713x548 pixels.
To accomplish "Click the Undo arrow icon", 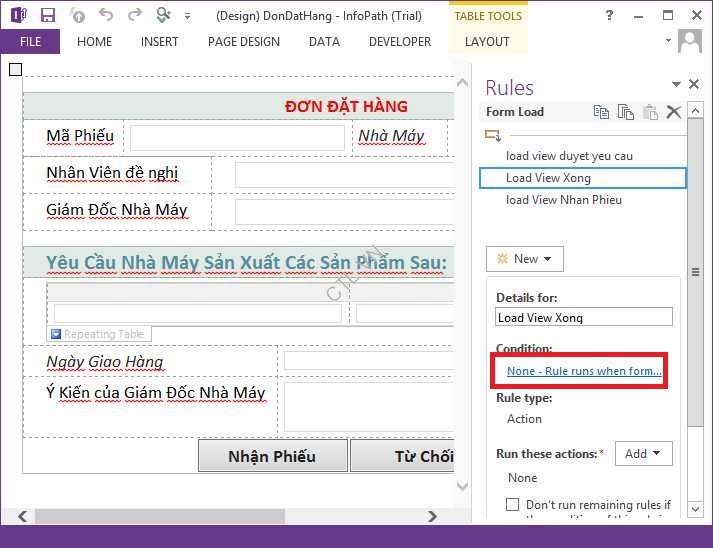I will point(106,15).
